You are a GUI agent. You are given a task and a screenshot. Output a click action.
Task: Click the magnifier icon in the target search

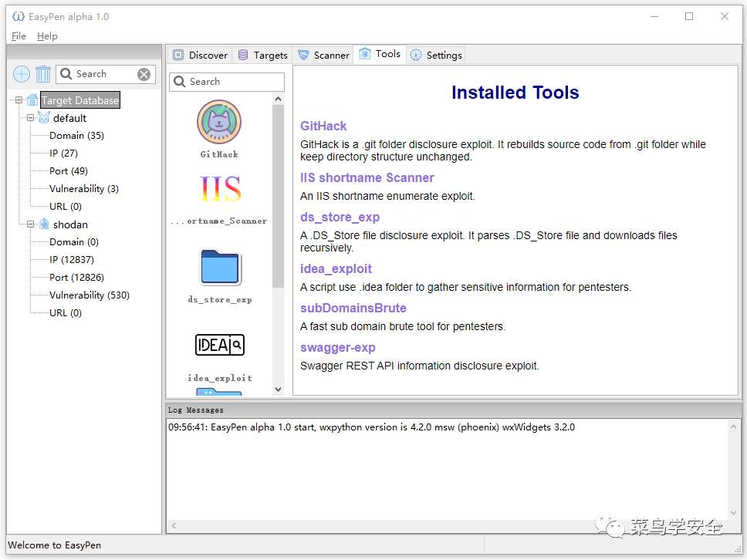[66, 74]
